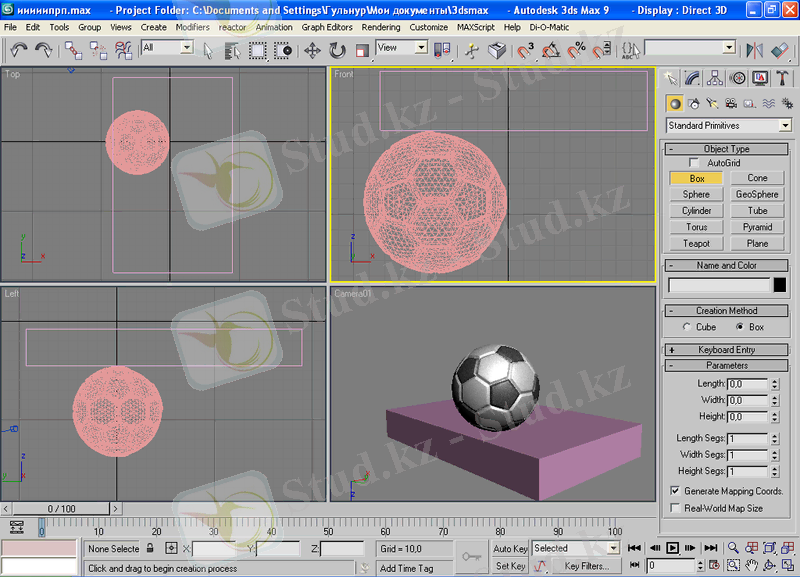Click the Teapot primitive button
The height and width of the screenshot is (577, 800).
[x=696, y=243]
